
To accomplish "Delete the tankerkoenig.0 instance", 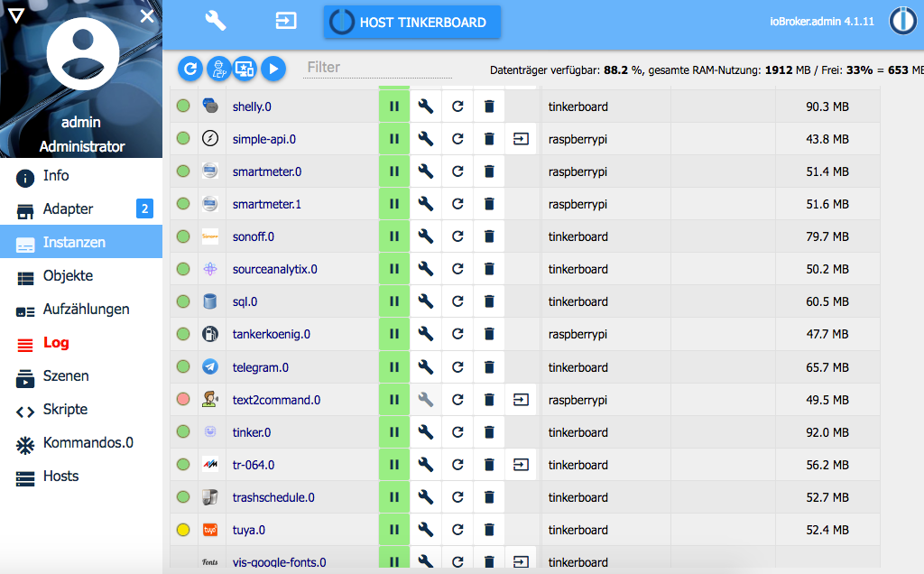I will click(489, 334).
